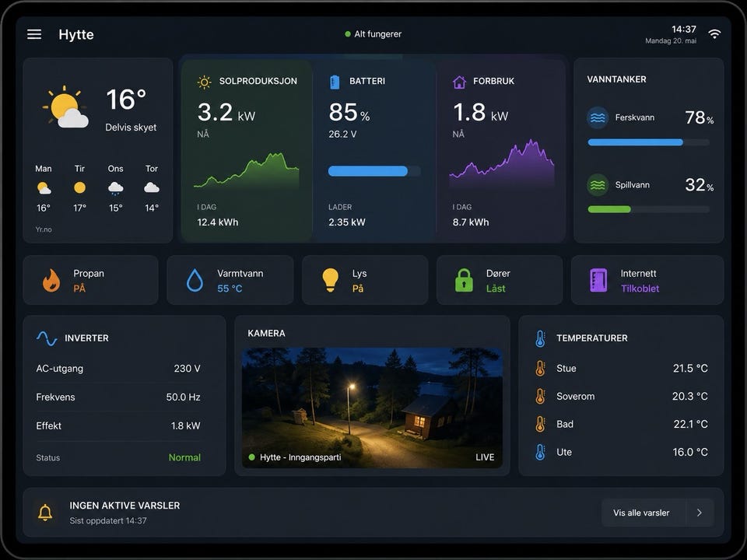Click the Ferskvann level progress bar
Viewport: 747px width, 560px height.
648,142
